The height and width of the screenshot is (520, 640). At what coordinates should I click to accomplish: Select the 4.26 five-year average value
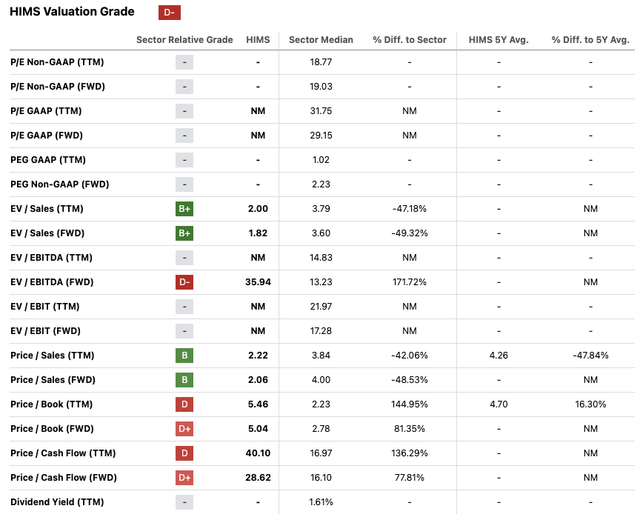click(x=498, y=356)
